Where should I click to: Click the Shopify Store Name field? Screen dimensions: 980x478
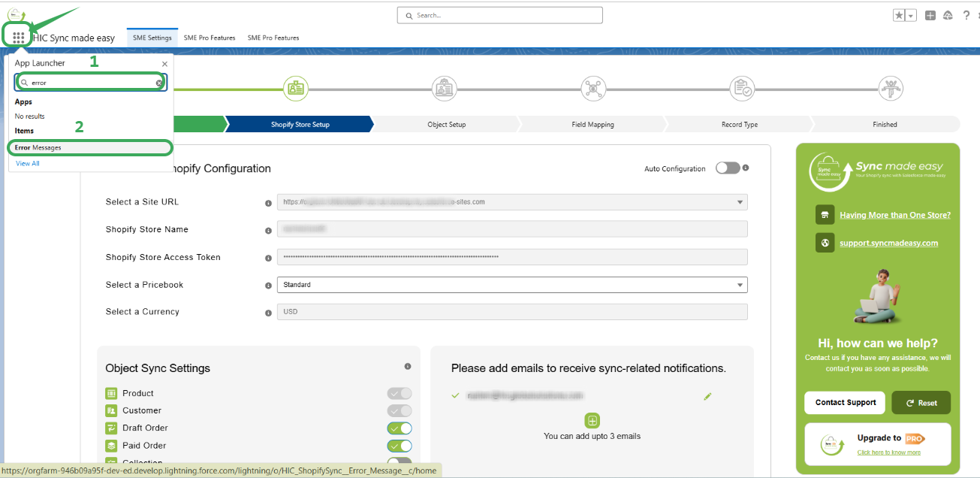(x=512, y=229)
